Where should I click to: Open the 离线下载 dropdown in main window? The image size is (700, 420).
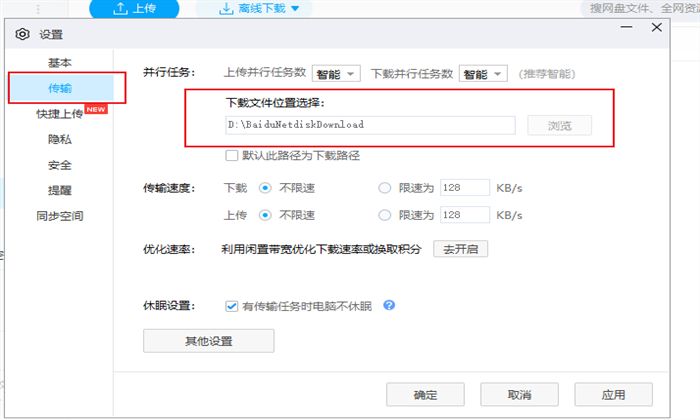tap(259, 8)
